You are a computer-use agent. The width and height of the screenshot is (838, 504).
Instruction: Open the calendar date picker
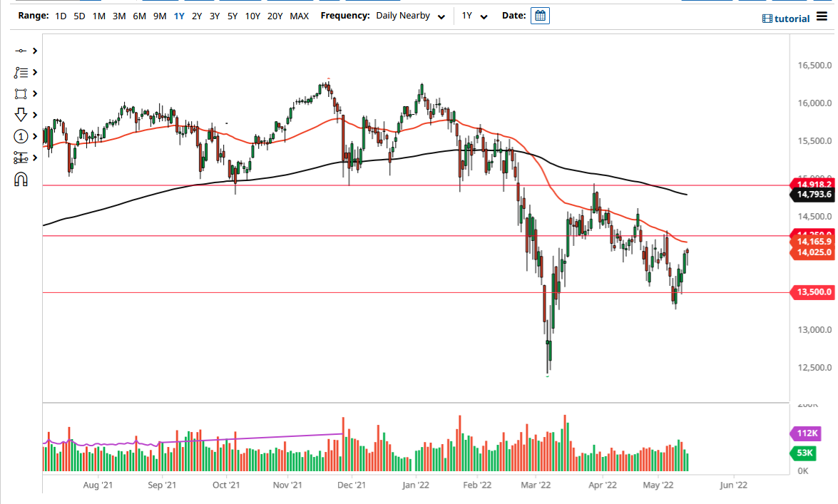pos(540,15)
